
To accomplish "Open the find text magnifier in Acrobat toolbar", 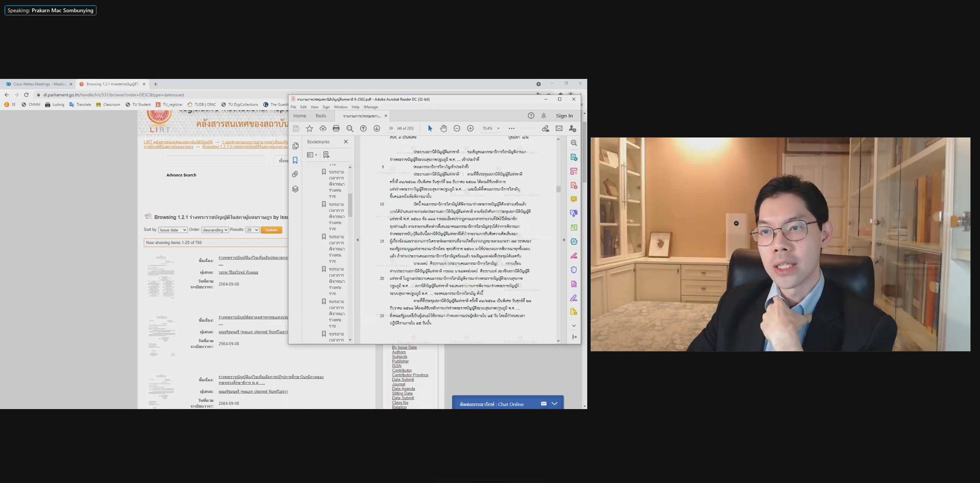I will tap(350, 128).
